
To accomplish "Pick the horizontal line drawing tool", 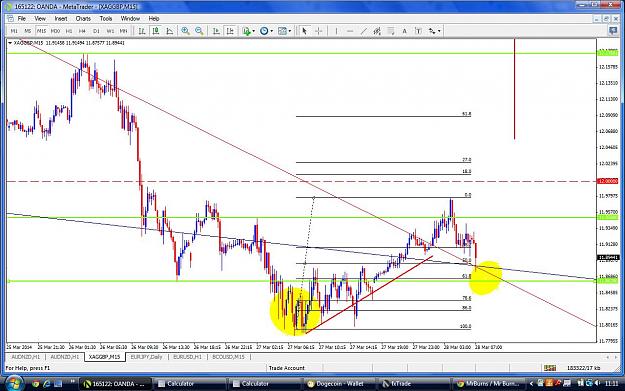I will [350, 31].
